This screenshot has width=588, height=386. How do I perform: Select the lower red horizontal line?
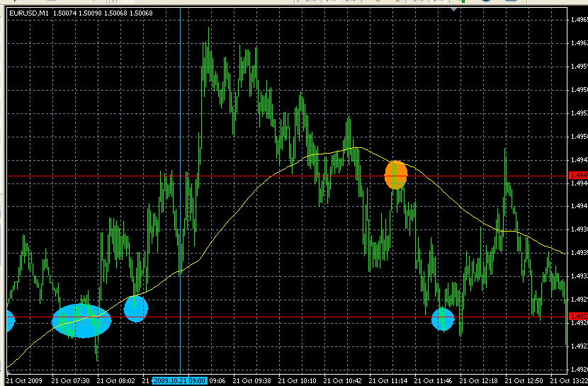pos(283,317)
